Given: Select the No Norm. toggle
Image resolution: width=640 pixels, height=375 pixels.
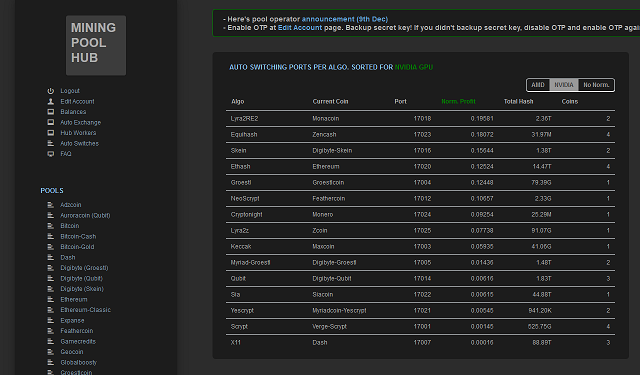Looking at the screenshot, I should (596, 85).
